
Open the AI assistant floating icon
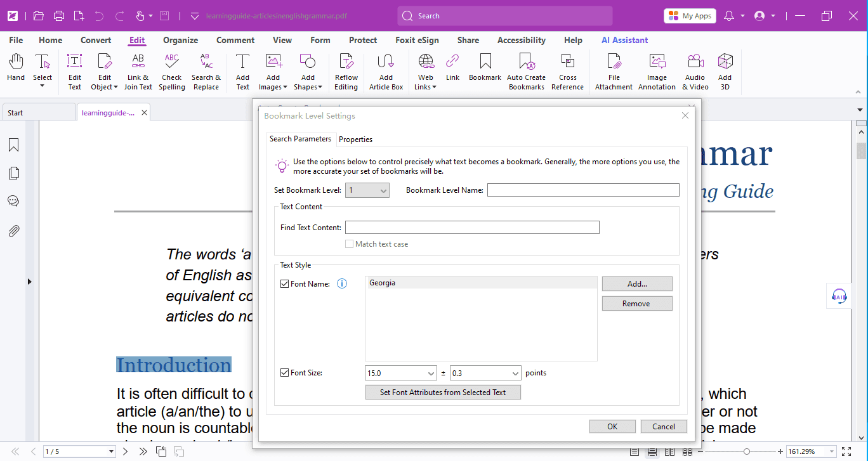coord(839,295)
